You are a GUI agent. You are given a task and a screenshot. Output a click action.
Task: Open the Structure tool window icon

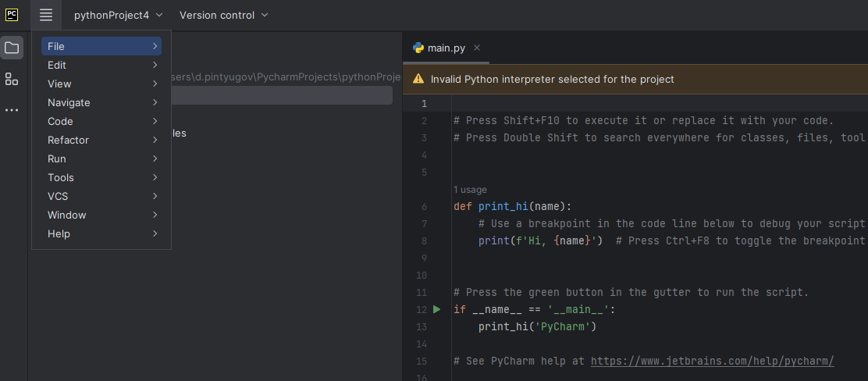pyautogui.click(x=12, y=79)
